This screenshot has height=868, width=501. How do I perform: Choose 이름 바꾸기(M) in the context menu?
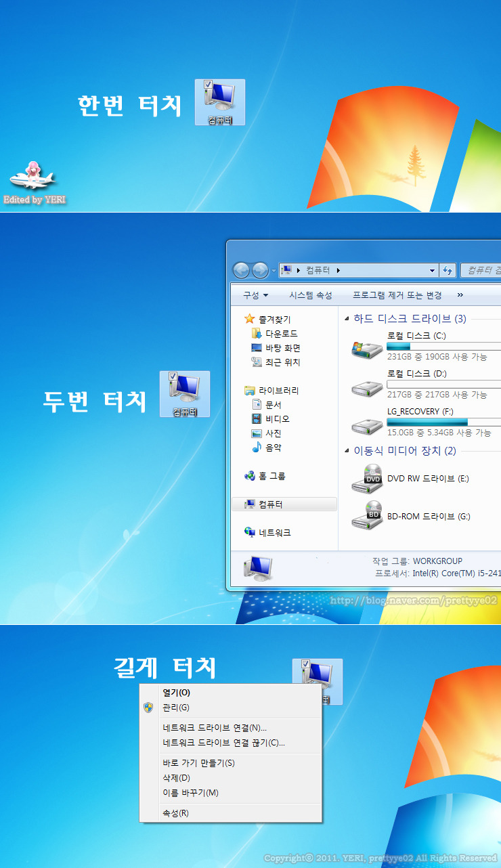(230, 793)
